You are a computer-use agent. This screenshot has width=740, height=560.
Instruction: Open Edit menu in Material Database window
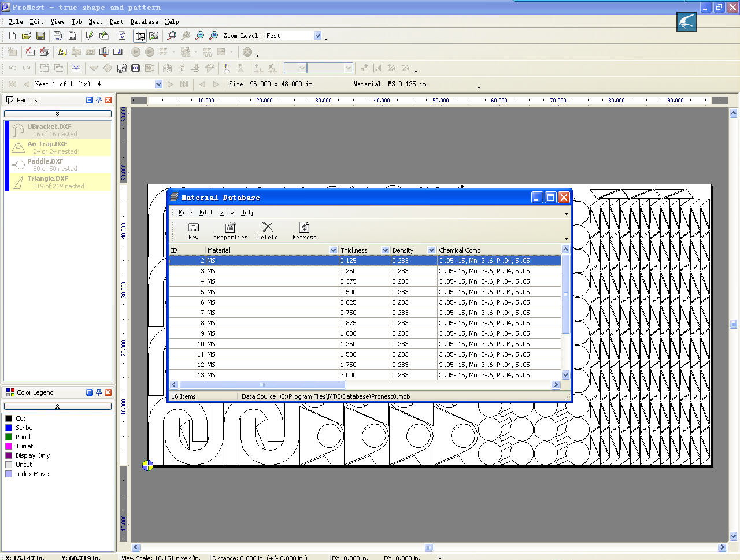coord(206,213)
